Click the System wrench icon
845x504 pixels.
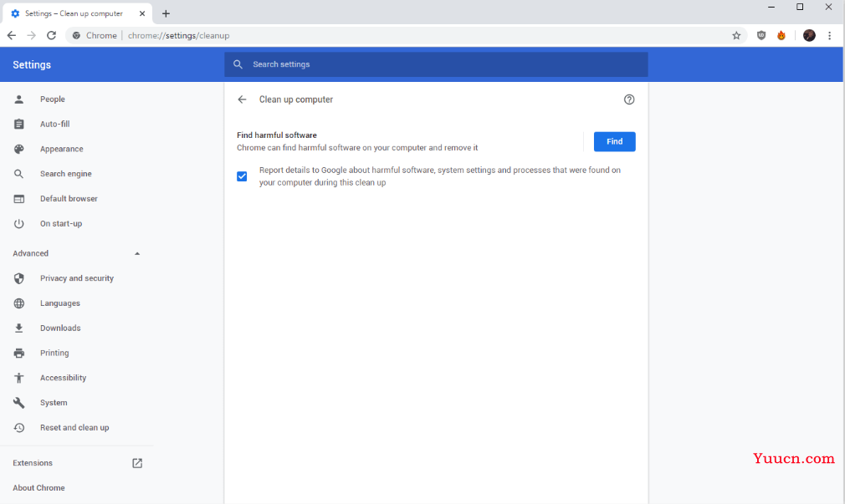19,403
